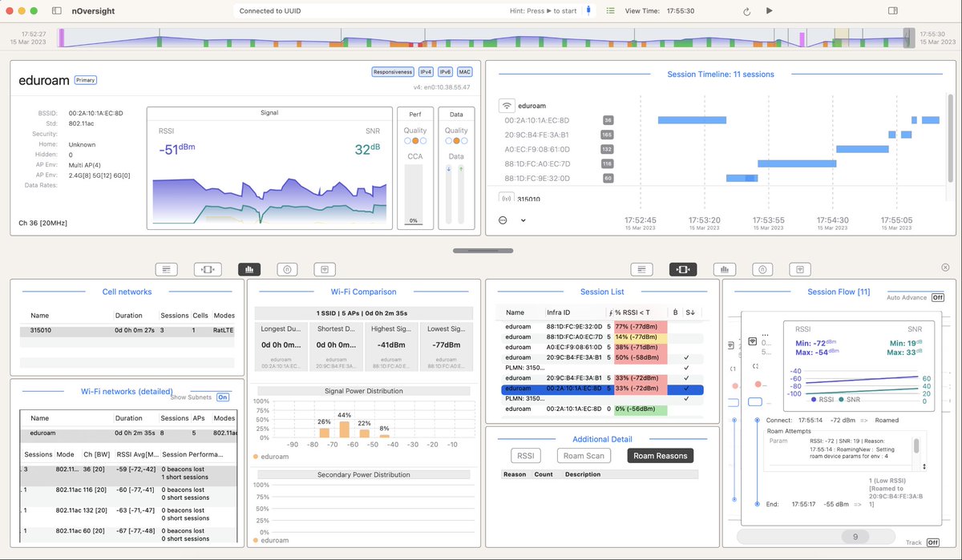Enable Auto Advance in Session Flow panel
The image size is (962, 560).
click(x=936, y=296)
